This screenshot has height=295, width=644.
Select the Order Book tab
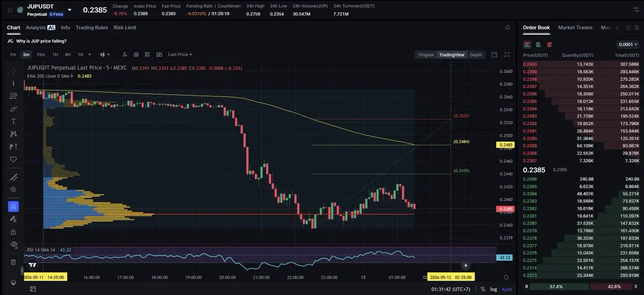click(536, 27)
